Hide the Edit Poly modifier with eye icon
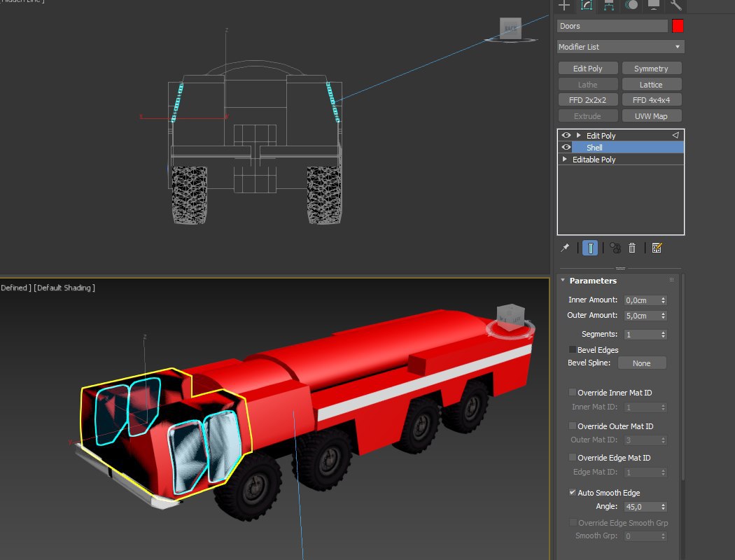The width and height of the screenshot is (735, 560). [566, 135]
